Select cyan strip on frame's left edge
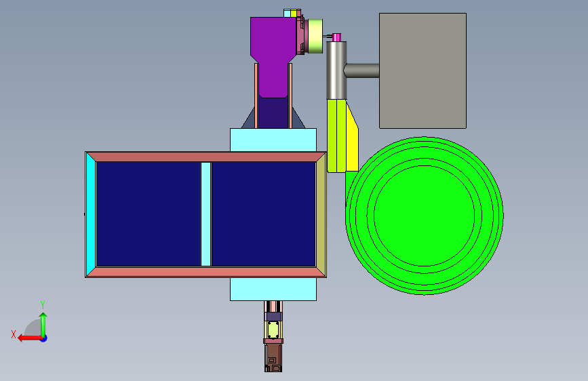Image resolution: width=588 pixels, height=381 pixels. pos(91,214)
